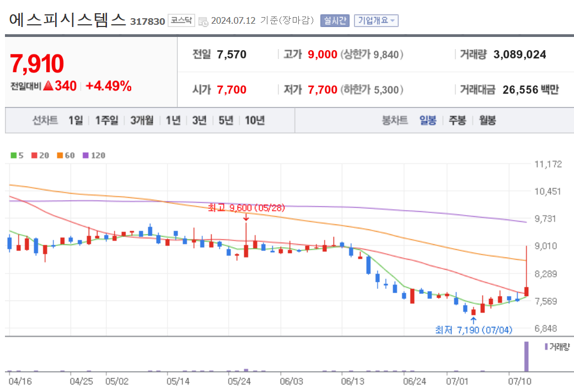Switch to 일봉 daily candle chart
The width and height of the screenshot is (574, 392).
pyautogui.click(x=428, y=120)
